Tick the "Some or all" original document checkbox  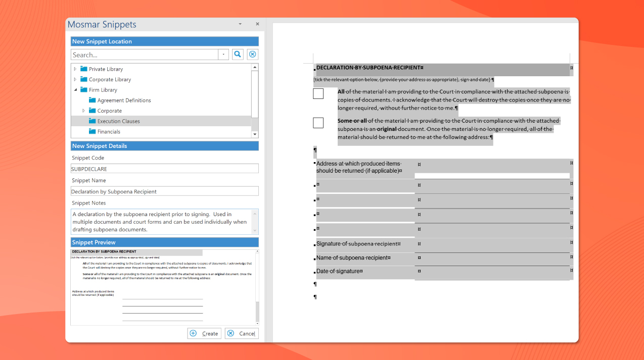click(318, 122)
